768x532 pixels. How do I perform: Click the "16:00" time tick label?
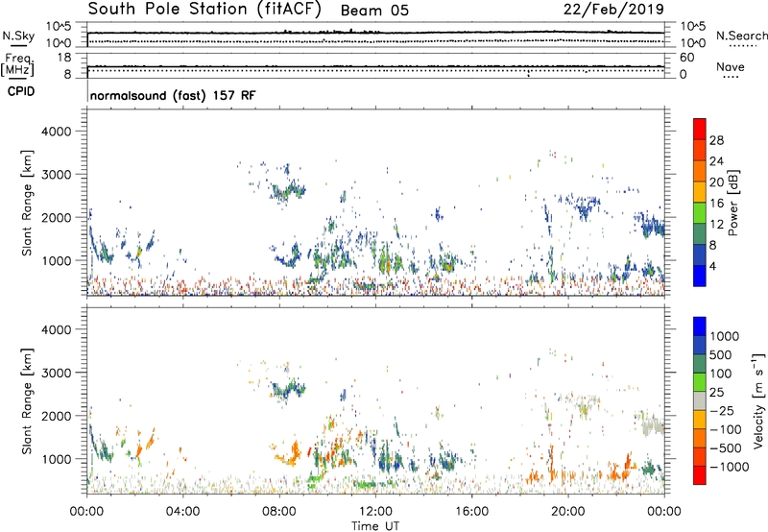point(471,512)
